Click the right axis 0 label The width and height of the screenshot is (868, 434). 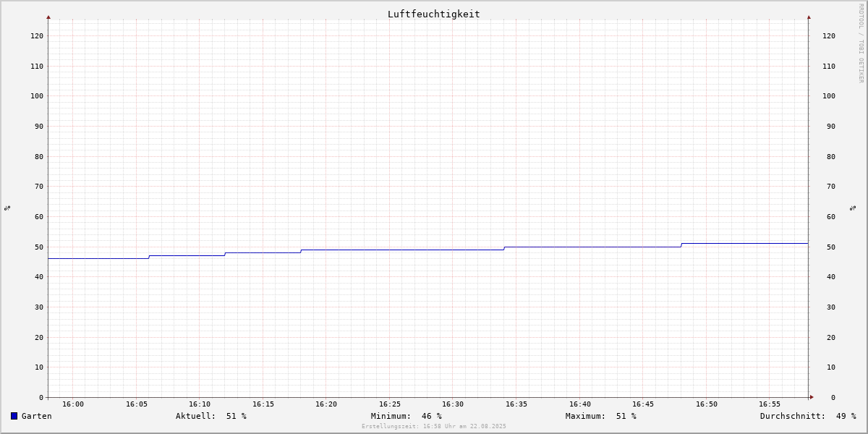pyautogui.click(x=833, y=397)
